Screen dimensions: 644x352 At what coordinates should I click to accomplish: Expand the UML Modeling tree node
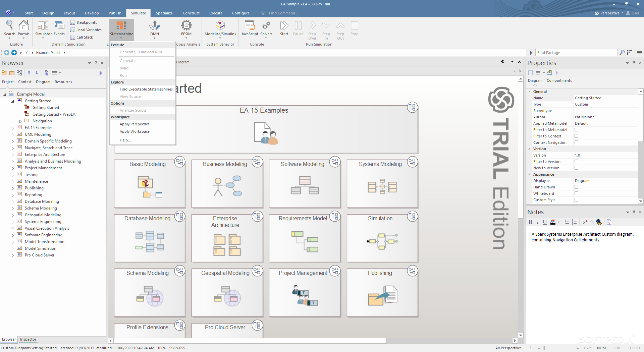click(x=13, y=135)
